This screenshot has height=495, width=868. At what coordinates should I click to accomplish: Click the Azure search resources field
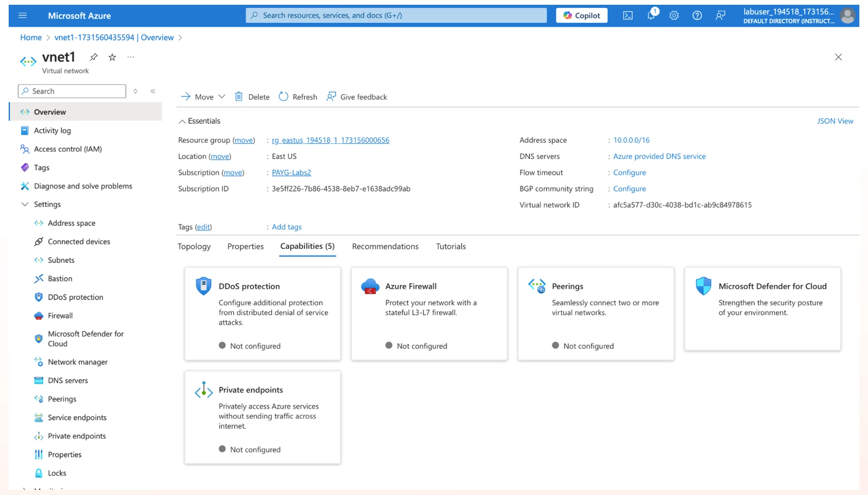396,16
